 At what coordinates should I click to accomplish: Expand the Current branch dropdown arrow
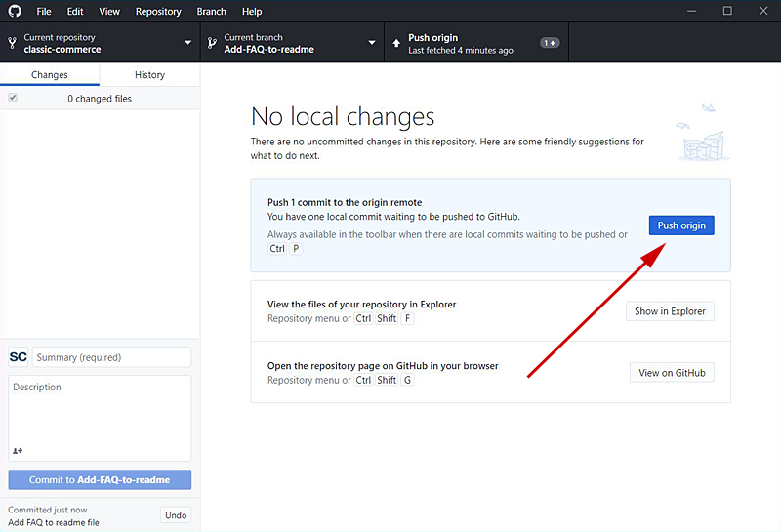click(x=372, y=43)
